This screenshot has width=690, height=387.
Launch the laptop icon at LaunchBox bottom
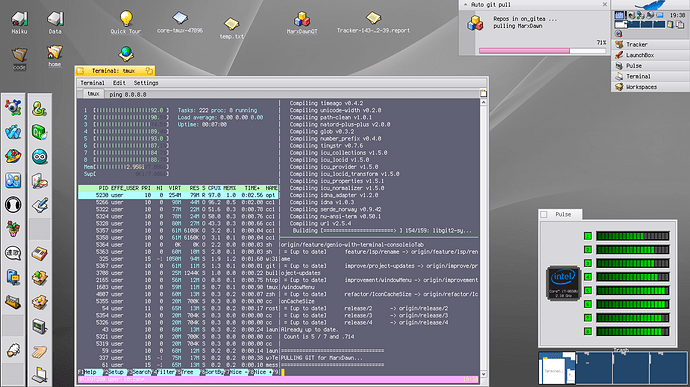tap(39, 374)
